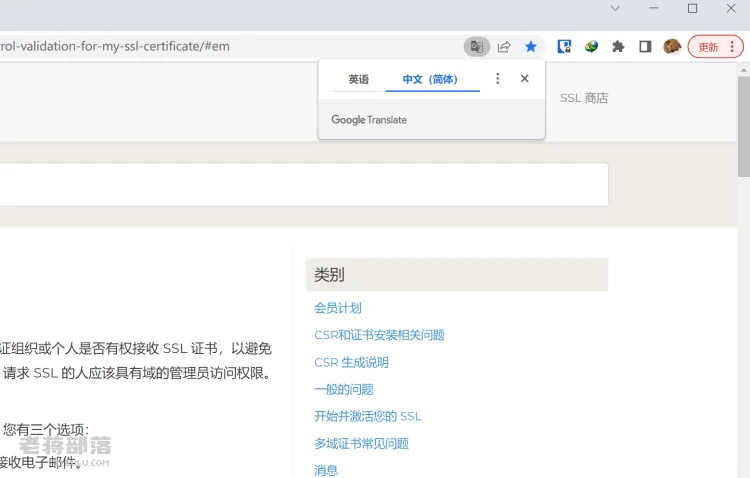750x478 pixels.
Task: Click the 类别 sidebar heading
Action: coord(329,275)
